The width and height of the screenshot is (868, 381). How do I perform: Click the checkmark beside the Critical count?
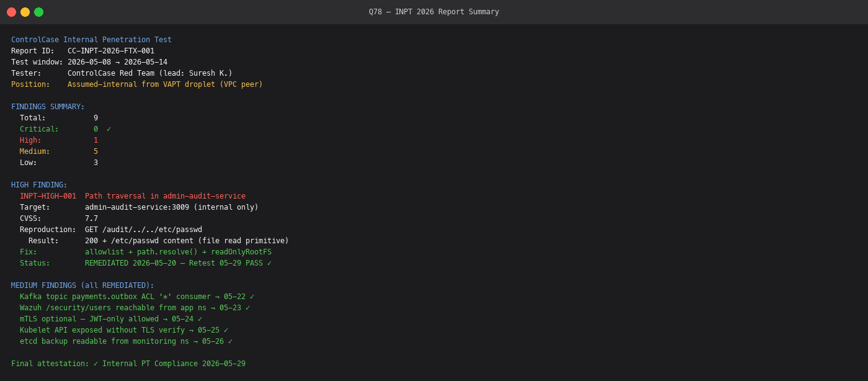[x=108, y=129]
